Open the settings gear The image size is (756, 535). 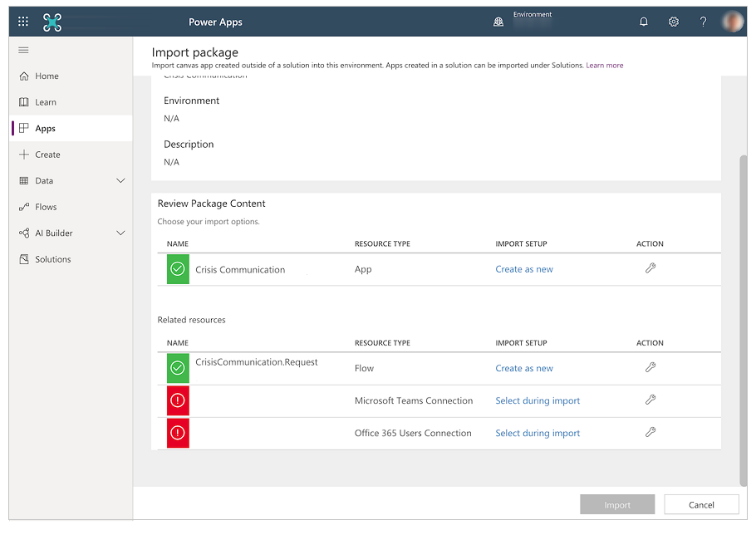click(673, 22)
